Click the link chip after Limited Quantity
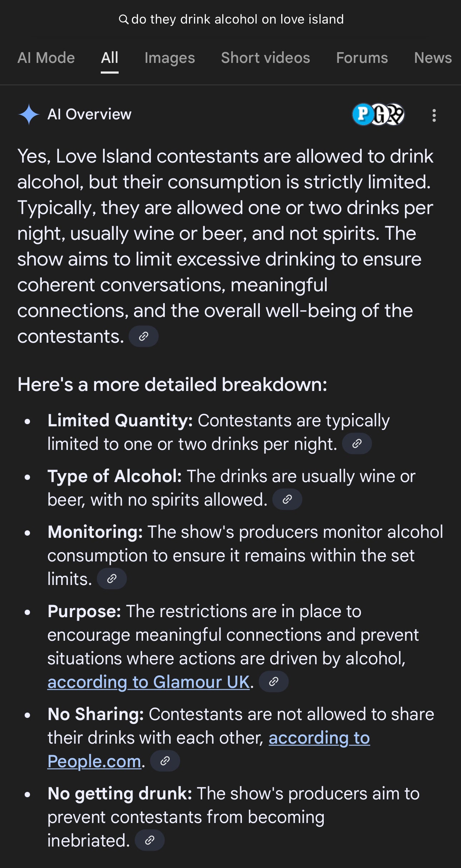Screen dimensions: 461x868 tap(357, 444)
